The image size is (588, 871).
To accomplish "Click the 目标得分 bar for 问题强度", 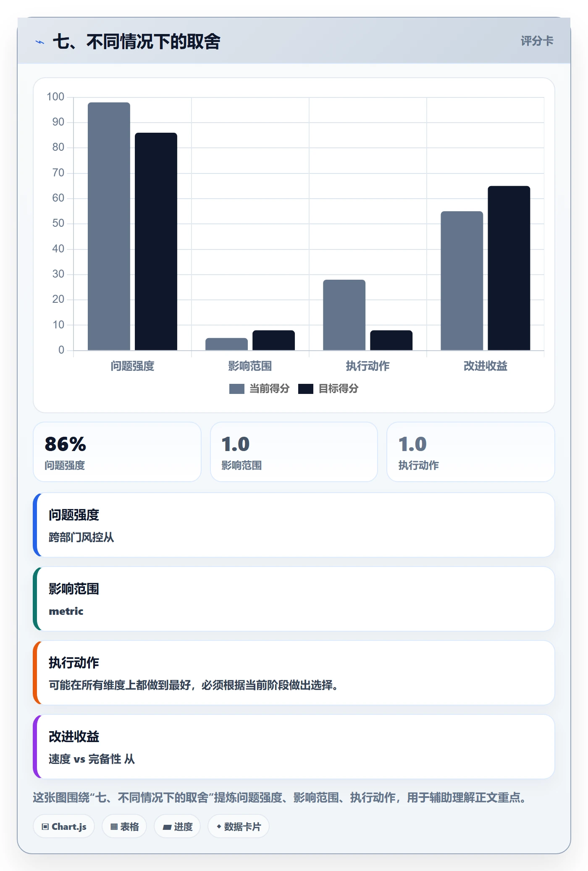I will [156, 241].
